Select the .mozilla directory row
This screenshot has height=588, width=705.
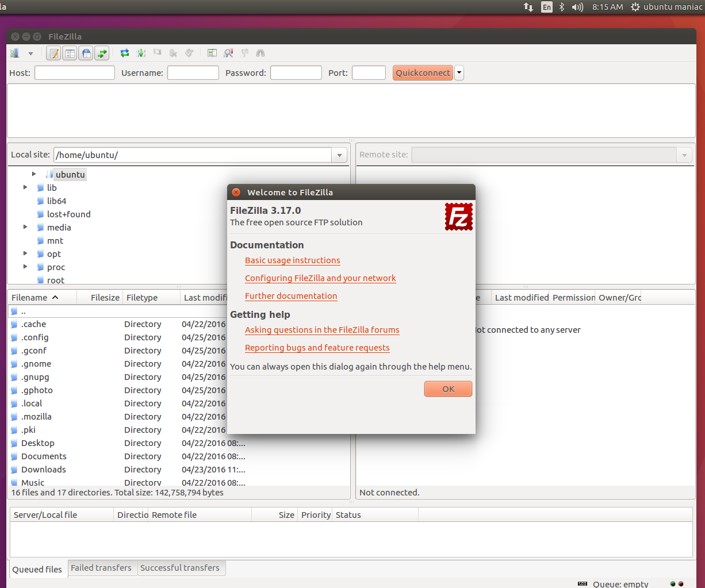pos(118,417)
